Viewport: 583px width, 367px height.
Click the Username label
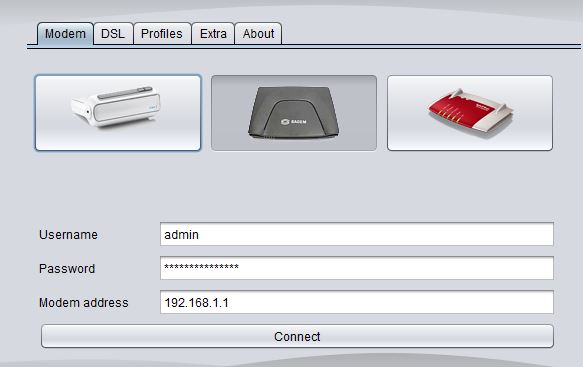[x=68, y=235]
